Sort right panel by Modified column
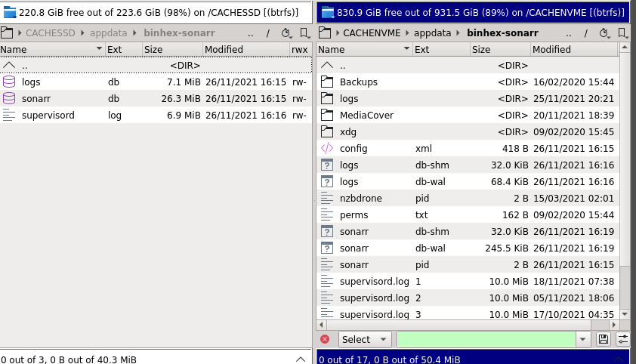Image resolution: width=636 pixels, height=364 pixels. click(x=575, y=49)
